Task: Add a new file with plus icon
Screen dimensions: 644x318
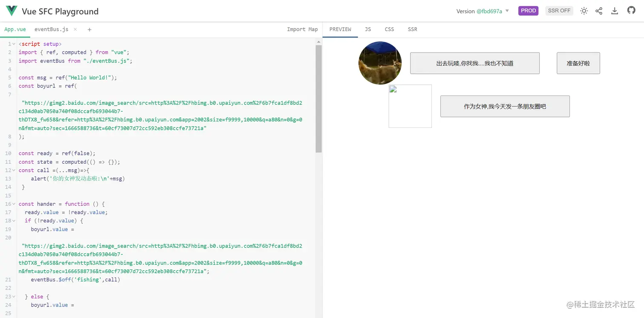Action: coord(89,29)
